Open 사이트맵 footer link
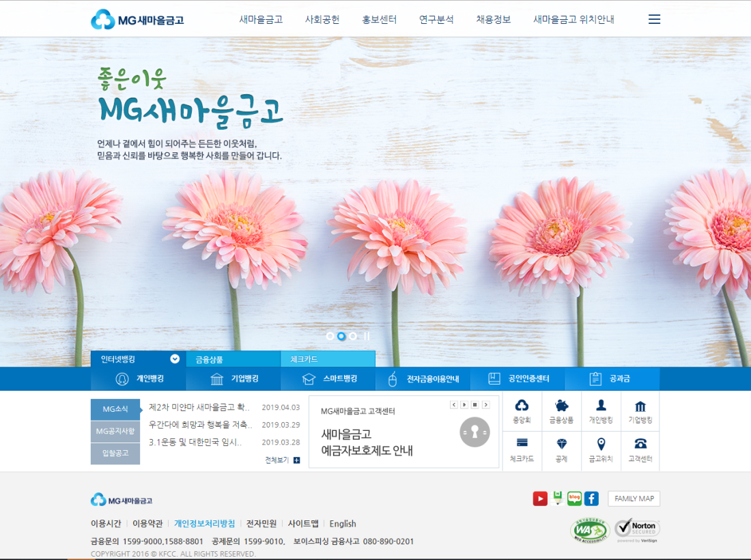The width and height of the screenshot is (751, 560). pos(303,524)
